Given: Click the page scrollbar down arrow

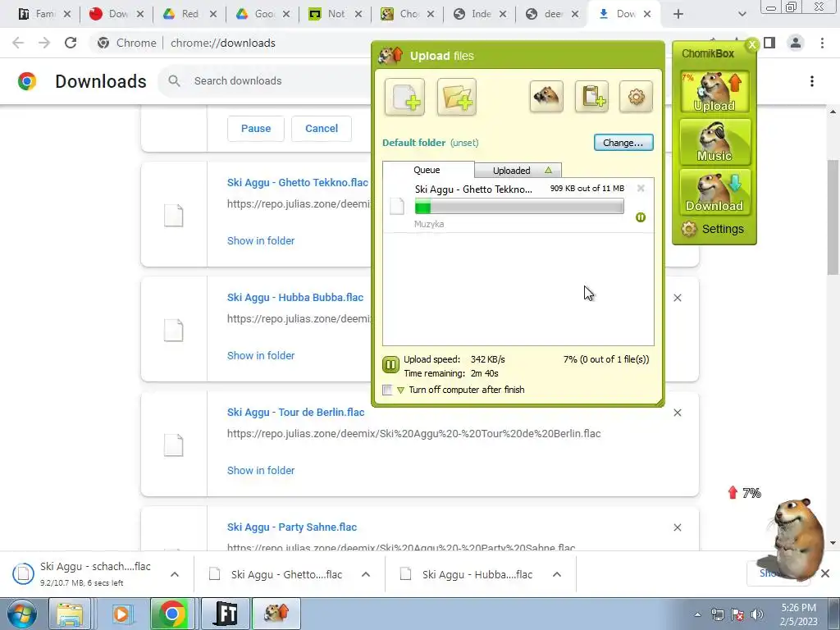Looking at the screenshot, I should coord(833,543).
